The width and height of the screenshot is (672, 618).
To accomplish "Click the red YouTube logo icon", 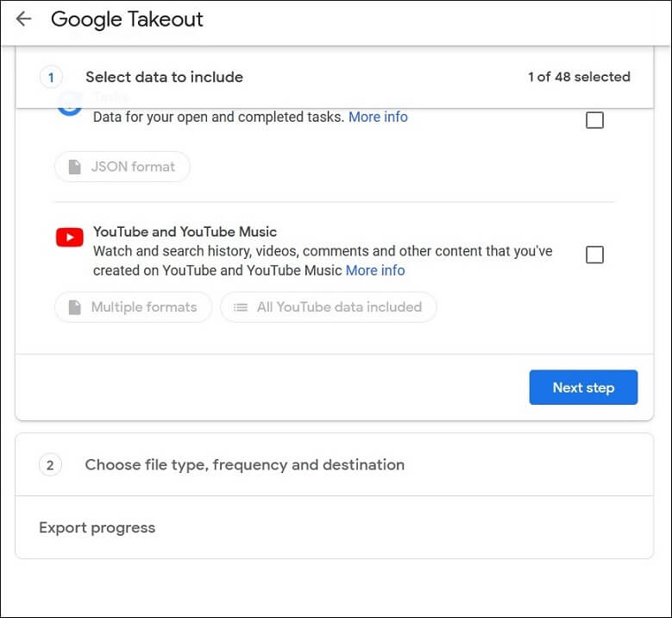I will click(x=69, y=237).
